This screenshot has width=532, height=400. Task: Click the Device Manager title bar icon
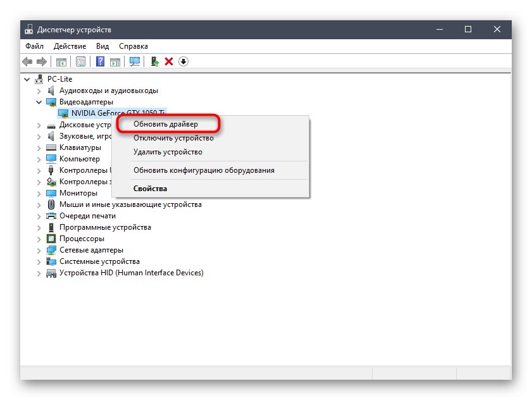click(x=29, y=30)
